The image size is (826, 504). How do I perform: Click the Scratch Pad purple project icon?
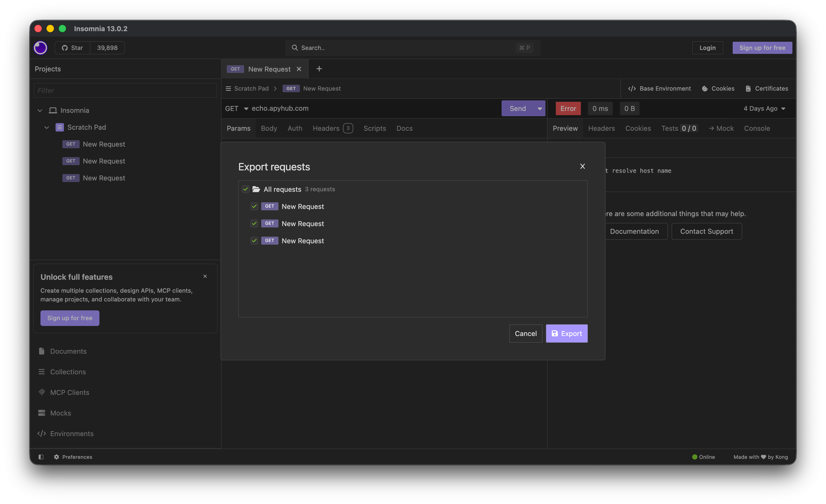(x=60, y=127)
